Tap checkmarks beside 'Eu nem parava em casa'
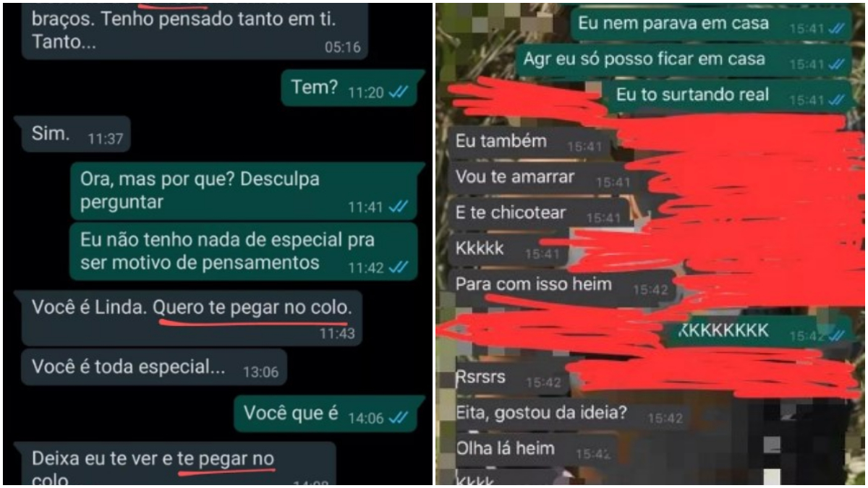This screenshot has width=868, height=488. (837, 27)
